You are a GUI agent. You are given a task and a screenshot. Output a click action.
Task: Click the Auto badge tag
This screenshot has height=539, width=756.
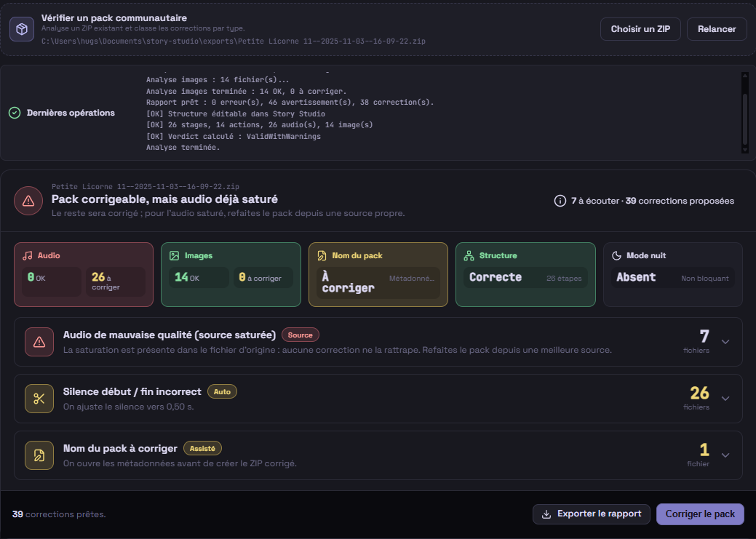coord(222,392)
